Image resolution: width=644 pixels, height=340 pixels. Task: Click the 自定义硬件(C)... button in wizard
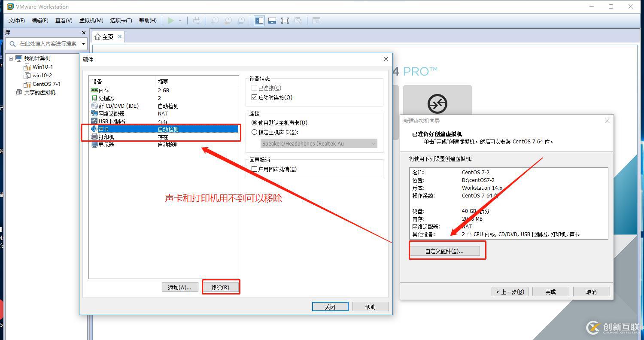(x=445, y=251)
